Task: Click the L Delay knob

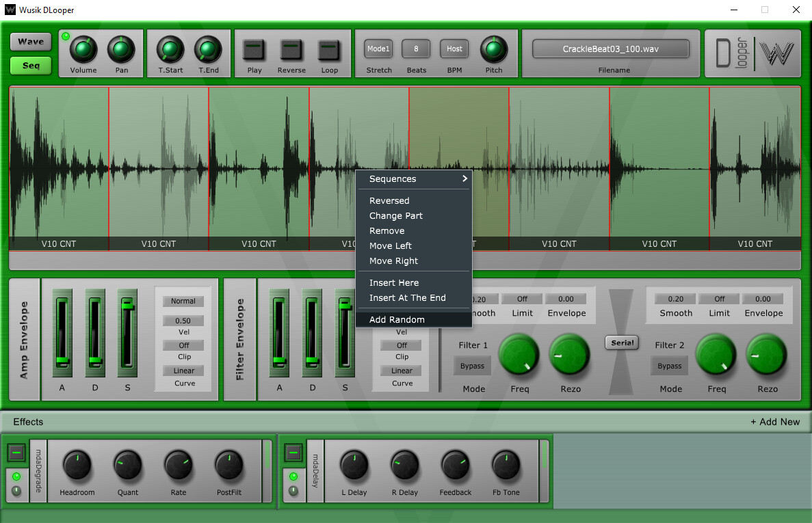Action: (x=354, y=465)
